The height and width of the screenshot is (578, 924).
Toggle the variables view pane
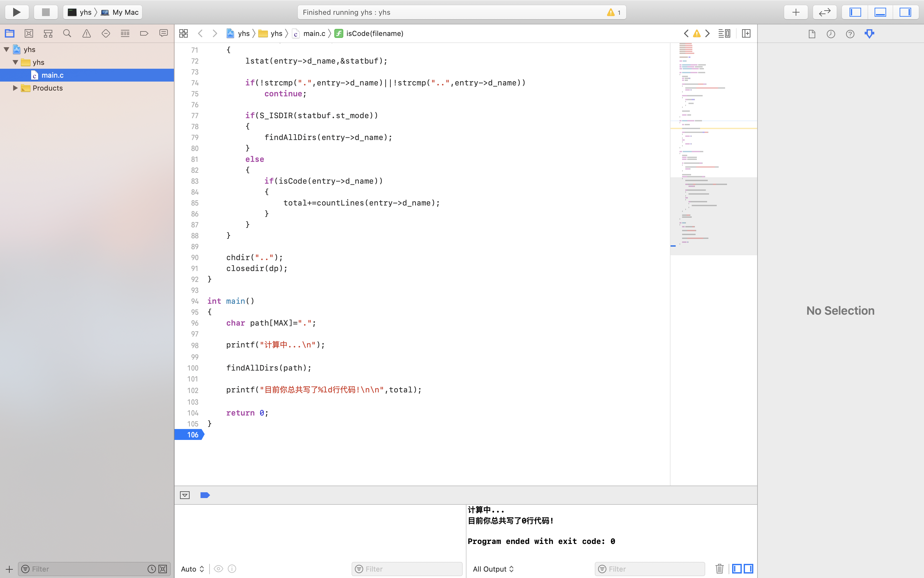pyautogui.click(x=737, y=569)
